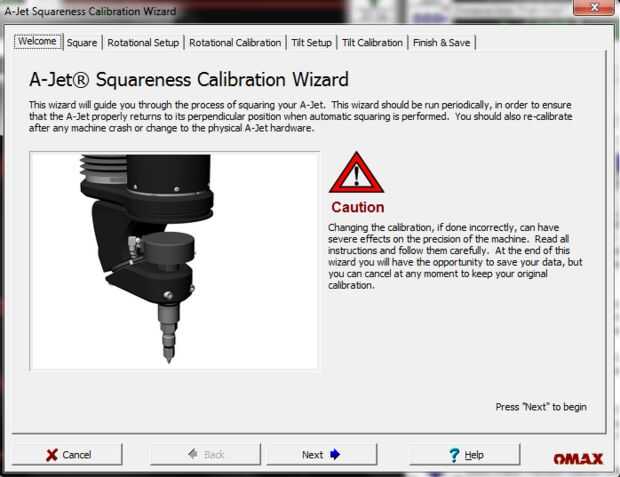Open the Rotational Setup tab
The width and height of the screenshot is (620, 477).
tap(143, 43)
